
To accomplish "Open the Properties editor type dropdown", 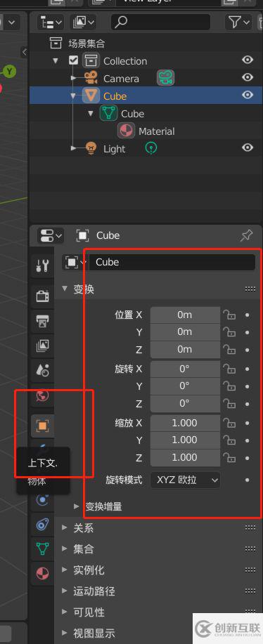I will [50, 236].
